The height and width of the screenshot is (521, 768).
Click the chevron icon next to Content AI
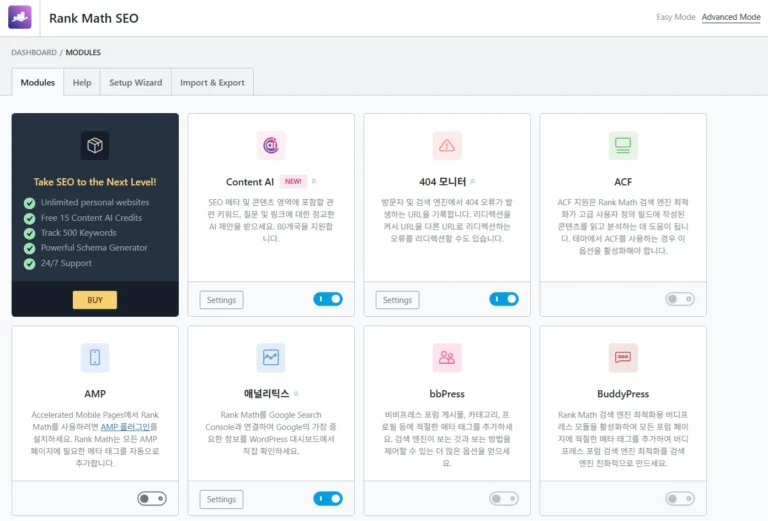314,182
